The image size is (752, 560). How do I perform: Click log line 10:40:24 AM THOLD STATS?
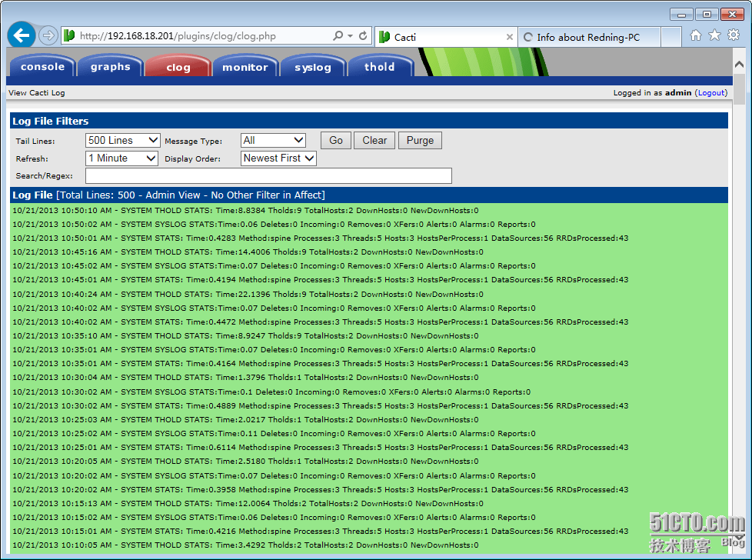[248, 294]
